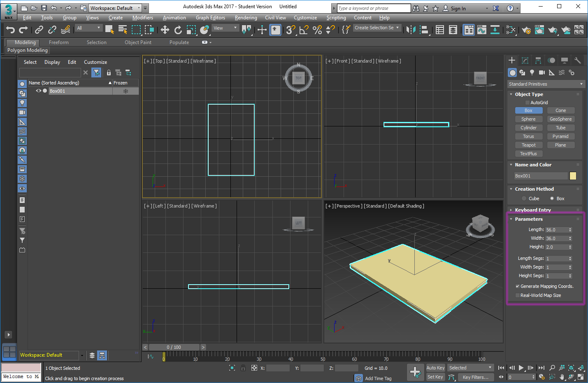Viewport: 588px width, 383px height.
Task: Click the Pyramid primitive button
Action: click(561, 136)
